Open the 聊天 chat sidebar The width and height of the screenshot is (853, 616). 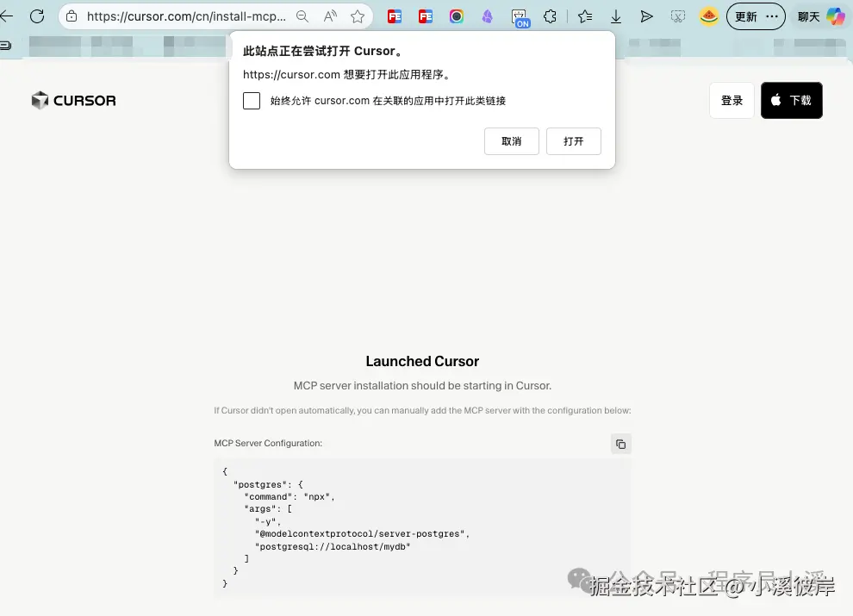point(808,17)
